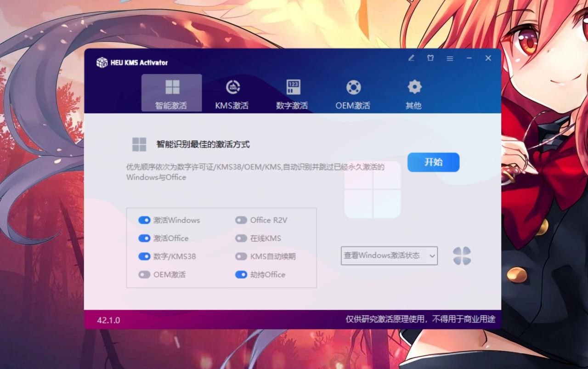
Task: Disable the 激活Windows toggle
Action: click(145, 220)
